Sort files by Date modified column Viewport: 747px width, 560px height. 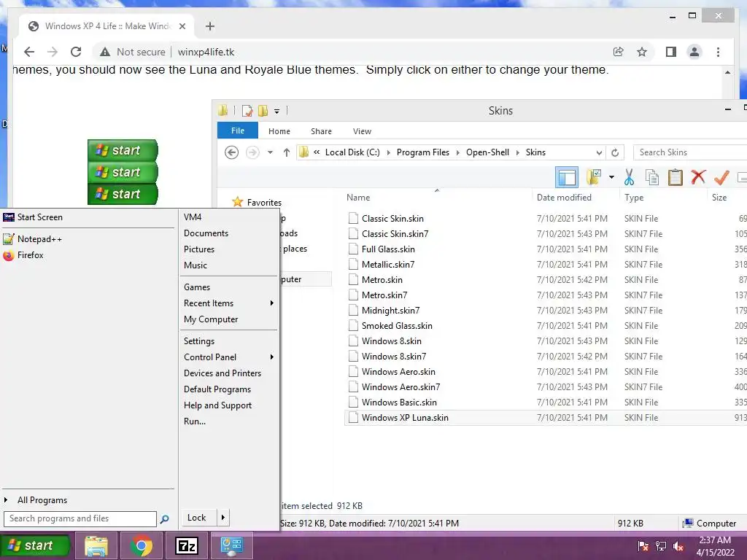(564, 197)
